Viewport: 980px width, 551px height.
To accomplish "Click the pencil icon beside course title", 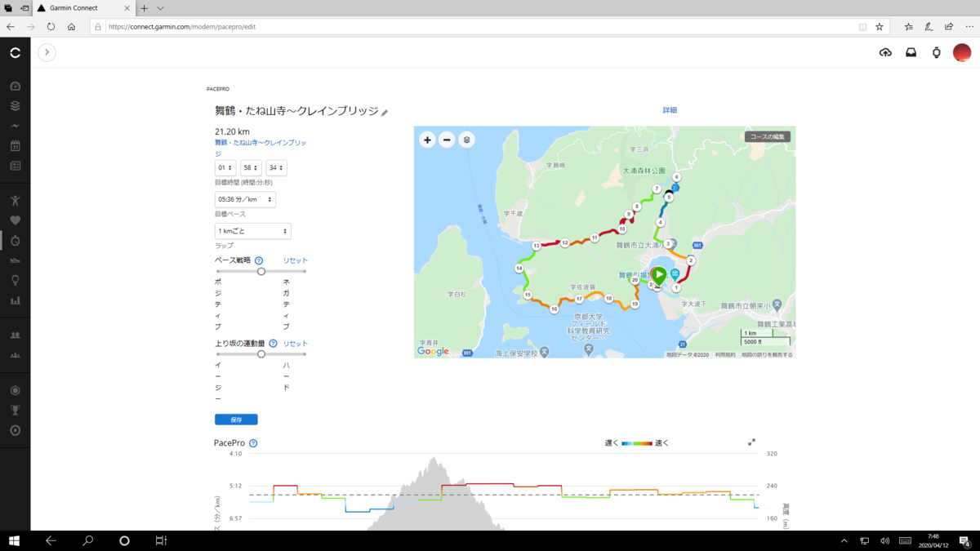I will pyautogui.click(x=385, y=112).
